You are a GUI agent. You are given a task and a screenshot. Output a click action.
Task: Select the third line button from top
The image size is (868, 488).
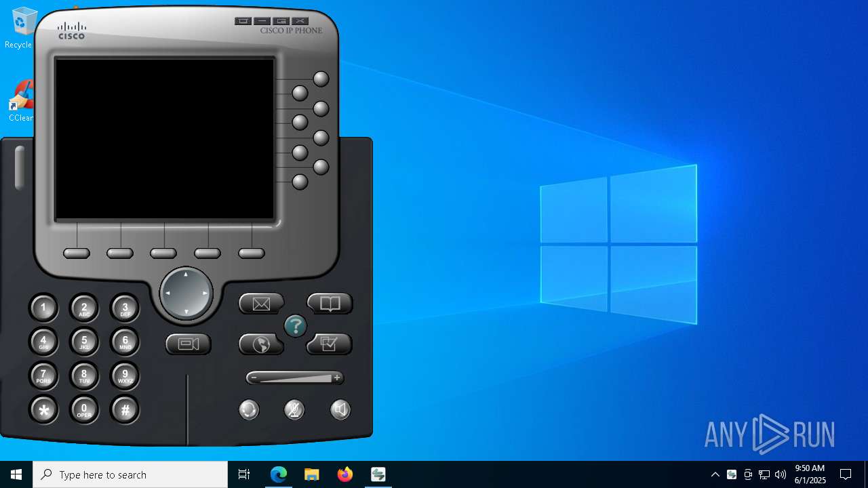click(x=321, y=108)
